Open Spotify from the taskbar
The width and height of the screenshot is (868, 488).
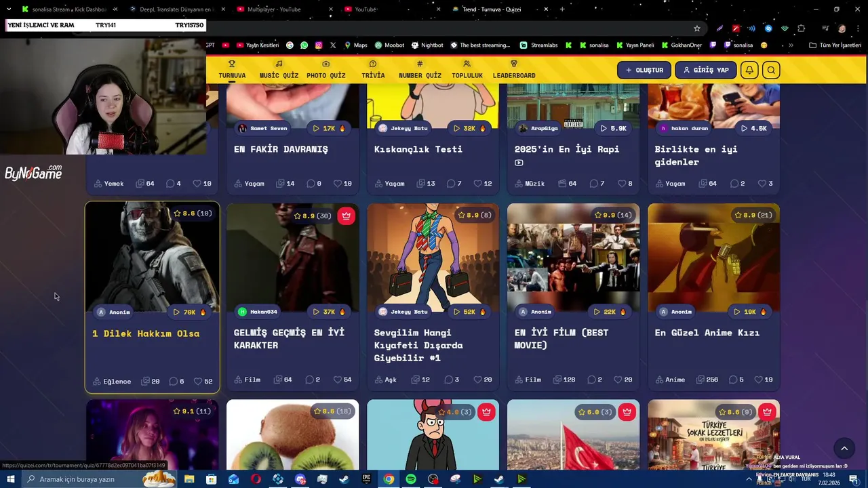tap(411, 479)
